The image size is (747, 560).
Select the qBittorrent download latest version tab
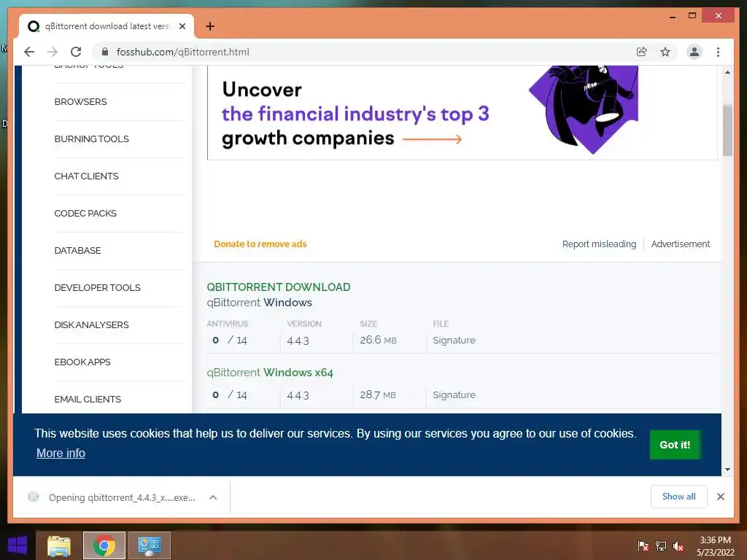pyautogui.click(x=107, y=26)
